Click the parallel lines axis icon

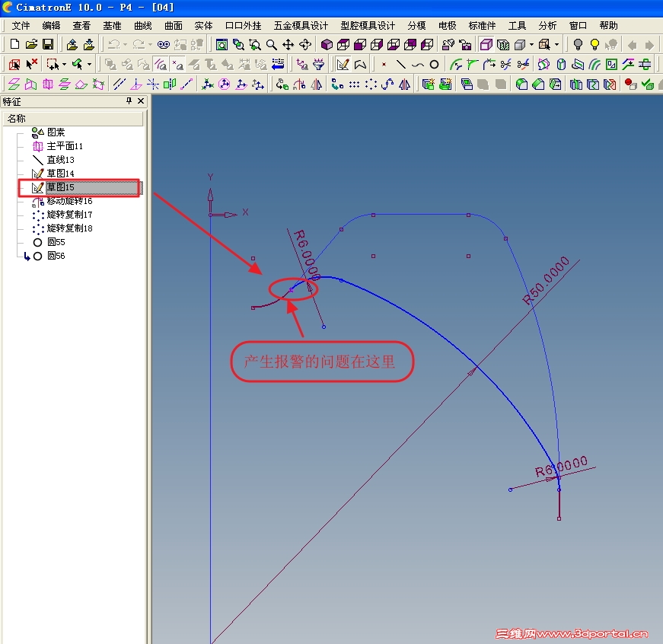point(120,84)
